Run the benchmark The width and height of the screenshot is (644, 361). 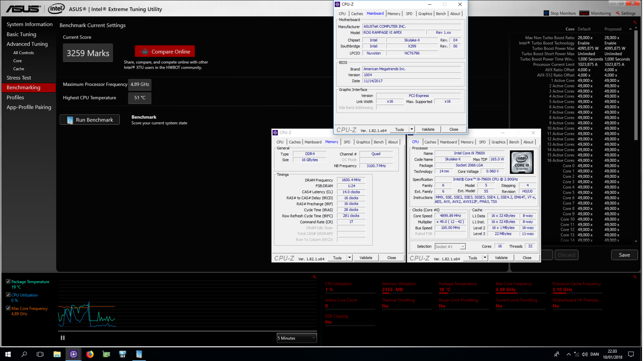(x=90, y=120)
